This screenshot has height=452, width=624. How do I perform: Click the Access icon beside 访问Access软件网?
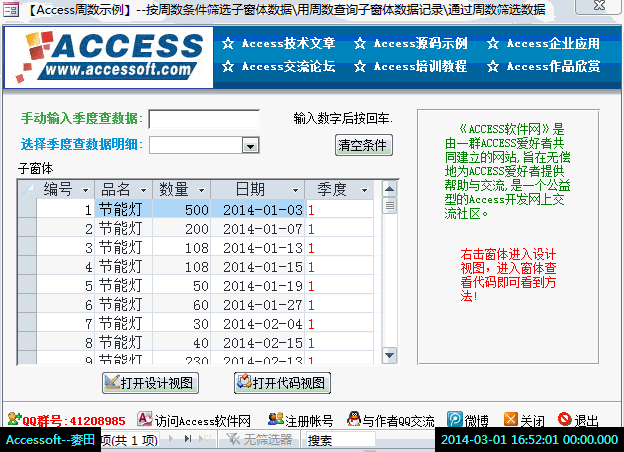pyautogui.click(x=144, y=419)
